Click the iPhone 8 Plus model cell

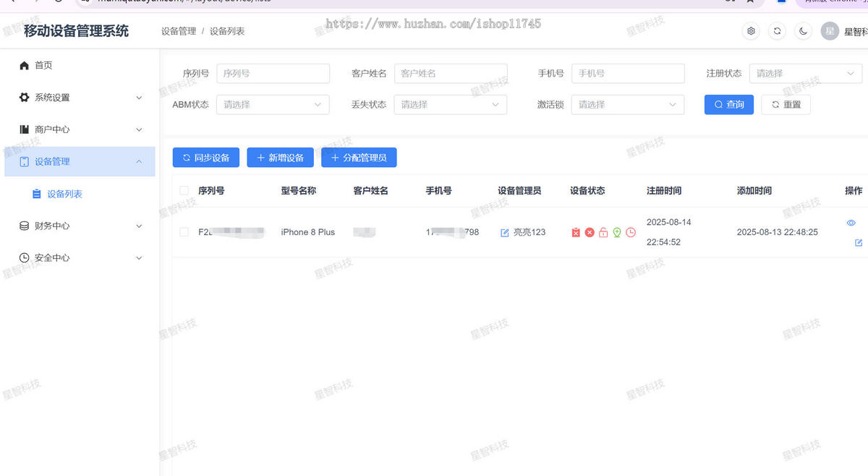(308, 232)
